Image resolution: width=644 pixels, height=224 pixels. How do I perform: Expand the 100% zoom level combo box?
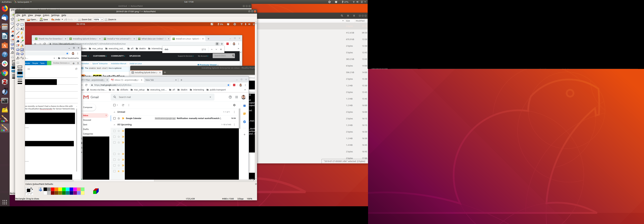pos(102,20)
